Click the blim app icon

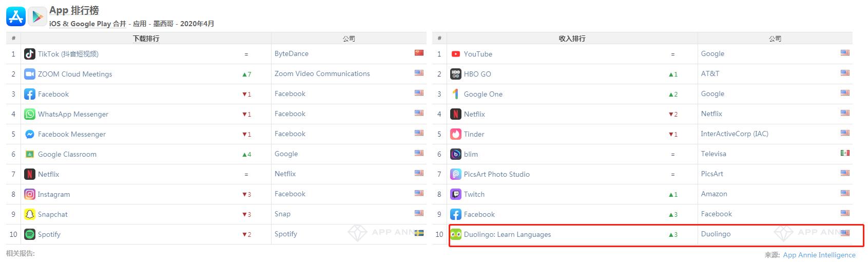click(x=456, y=154)
